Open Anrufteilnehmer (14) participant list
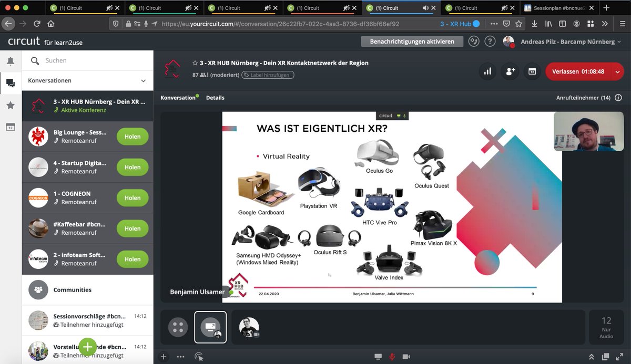The width and height of the screenshot is (631, 364). [583, 98]
